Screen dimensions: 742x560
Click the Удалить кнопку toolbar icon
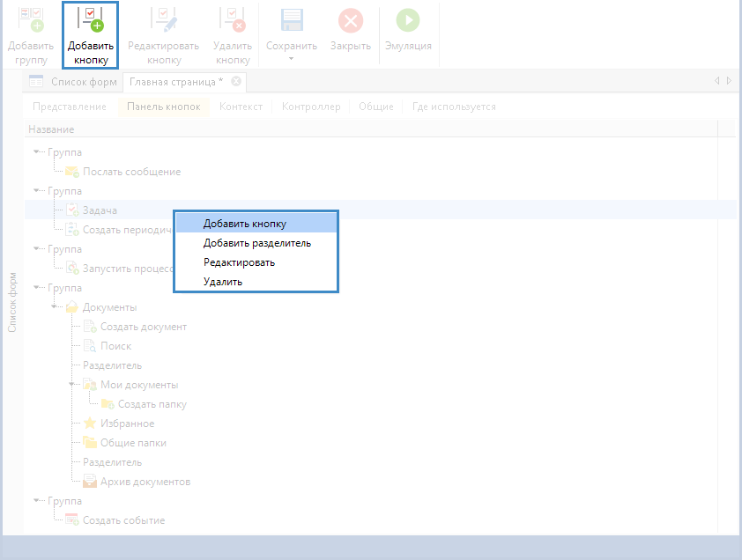[x=232, y=21]
